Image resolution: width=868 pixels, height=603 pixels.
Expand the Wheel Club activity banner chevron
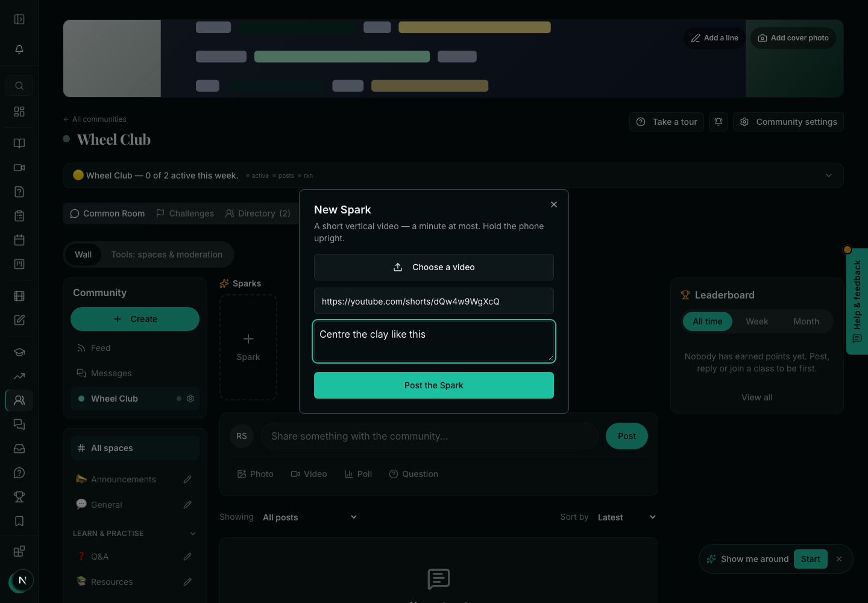coord(829,175)
